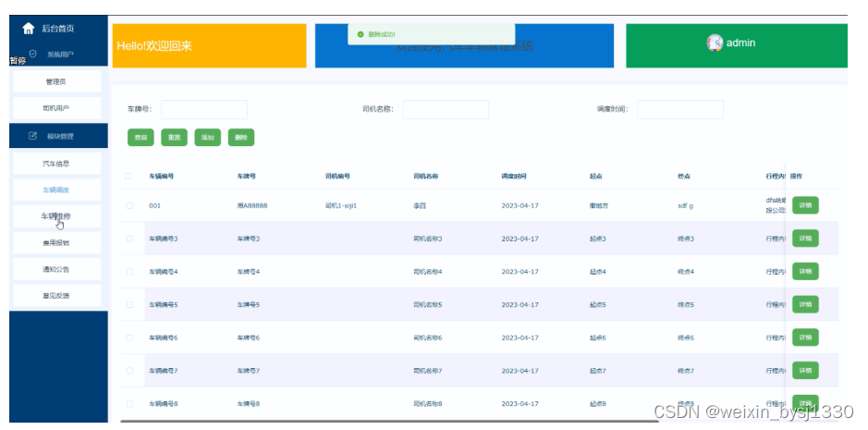
Task: Open 详情 for row 车辆编号3
Action: click(805, 239)
